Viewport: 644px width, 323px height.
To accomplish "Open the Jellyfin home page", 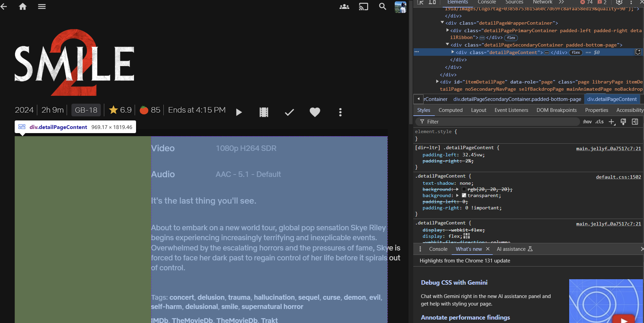I will tap(23, 7).
